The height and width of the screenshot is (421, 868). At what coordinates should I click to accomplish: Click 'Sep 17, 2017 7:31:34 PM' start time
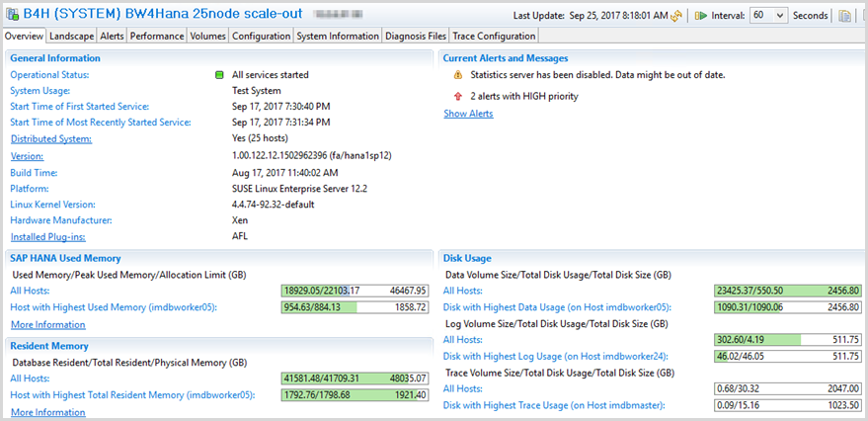tap(281, 122)
